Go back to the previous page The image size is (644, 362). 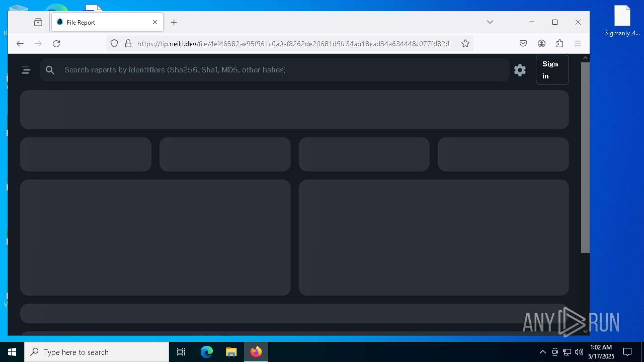coord(20,44)
